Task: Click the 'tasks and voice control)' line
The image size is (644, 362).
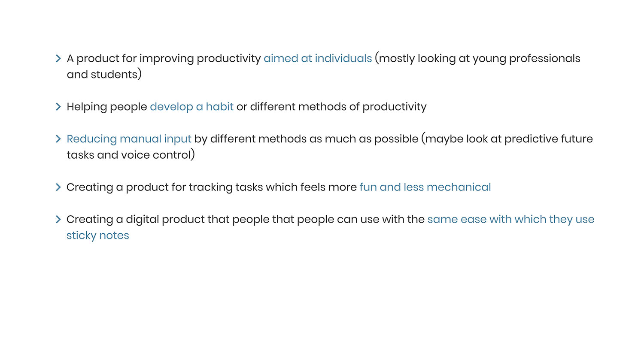Action: tap(131, 155)
